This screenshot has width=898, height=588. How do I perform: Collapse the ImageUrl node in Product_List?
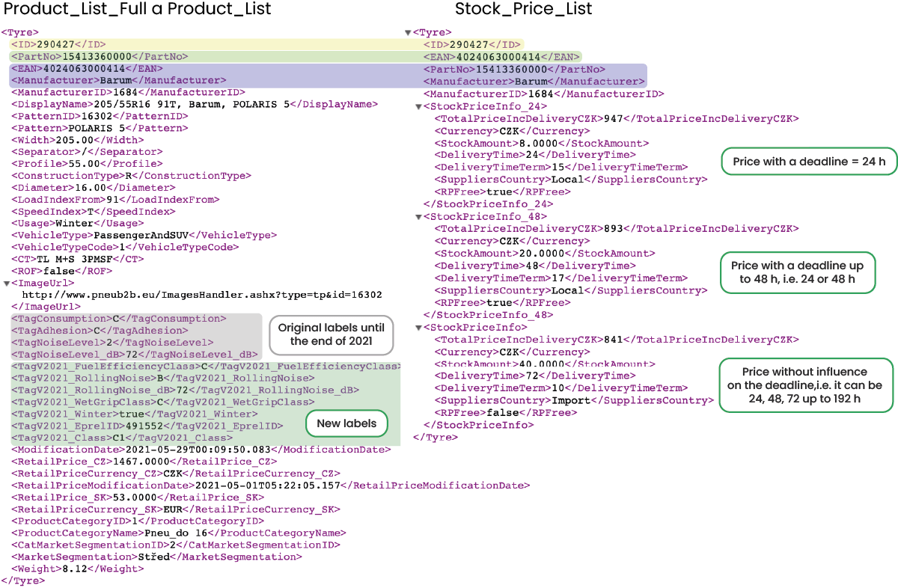[x=6, y=284]
